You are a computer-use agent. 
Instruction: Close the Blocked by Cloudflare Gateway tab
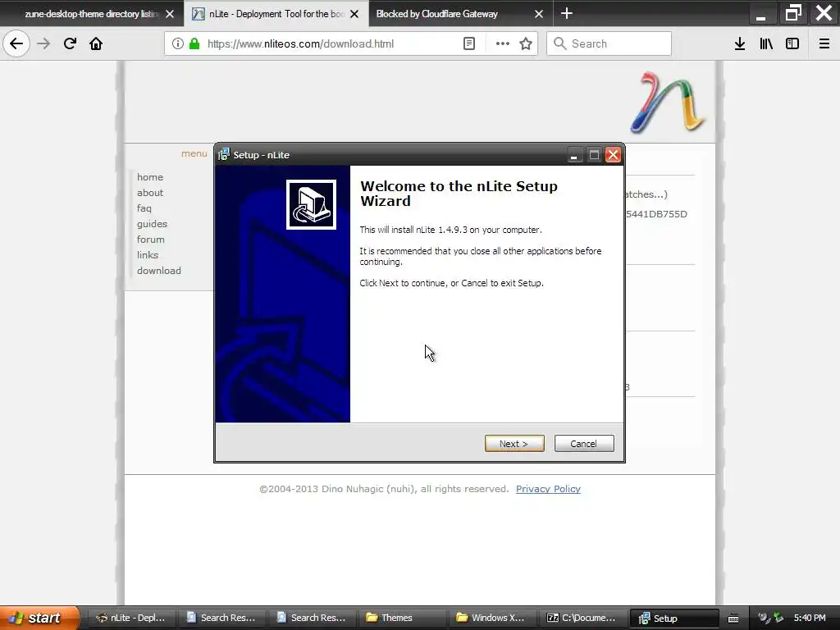(x=539, y=14)
